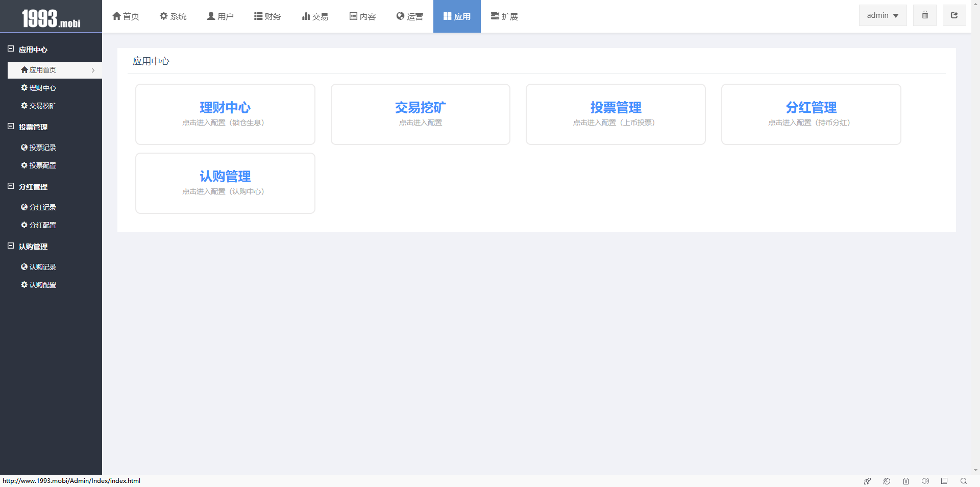This screenshot has height=487, width=980.
Task: Click the trash icon in top header
Action: 924,15
